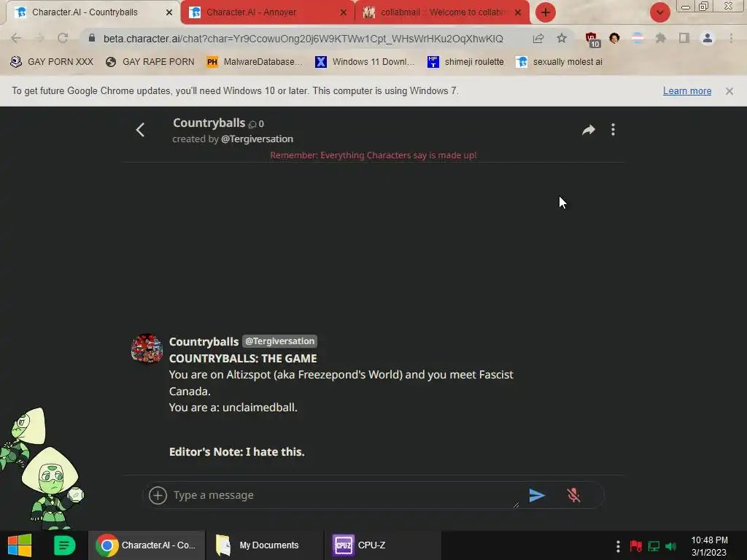Open a new browser tab
The image size is (747, 560).
[x=546, y=12]
